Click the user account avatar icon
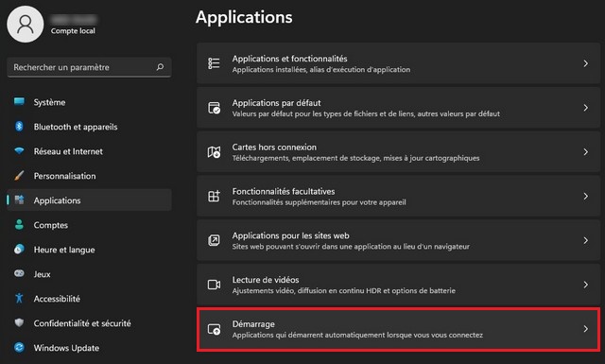Screen dimensions: 605x364 [26, 24]
